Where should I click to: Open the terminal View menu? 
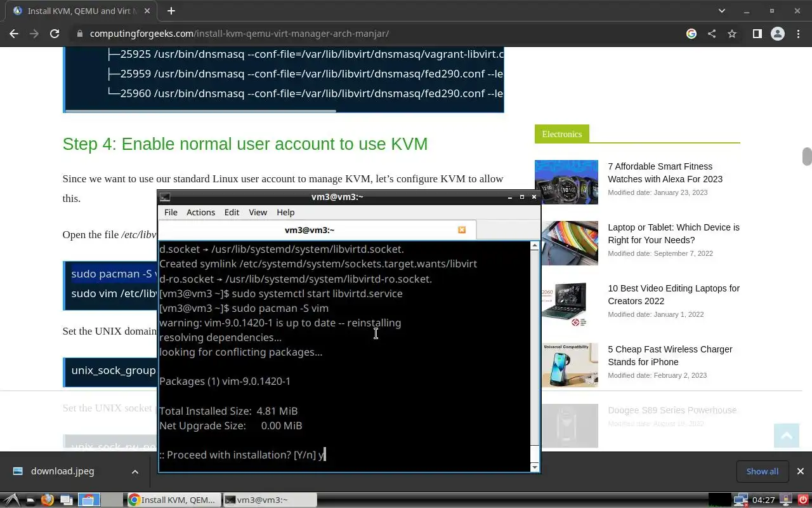pos(258,212)
